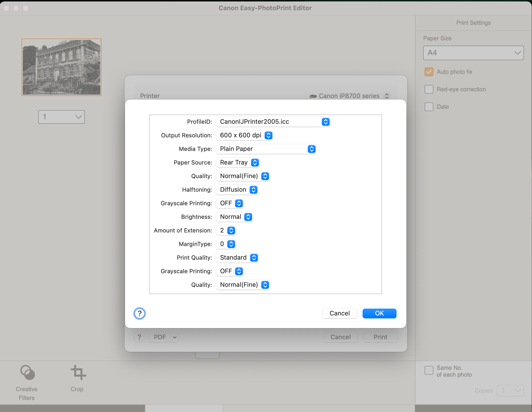Open the Brightness Normal dropdown
The height and width of the screenshot is (412, 532).
coord(235,217)
